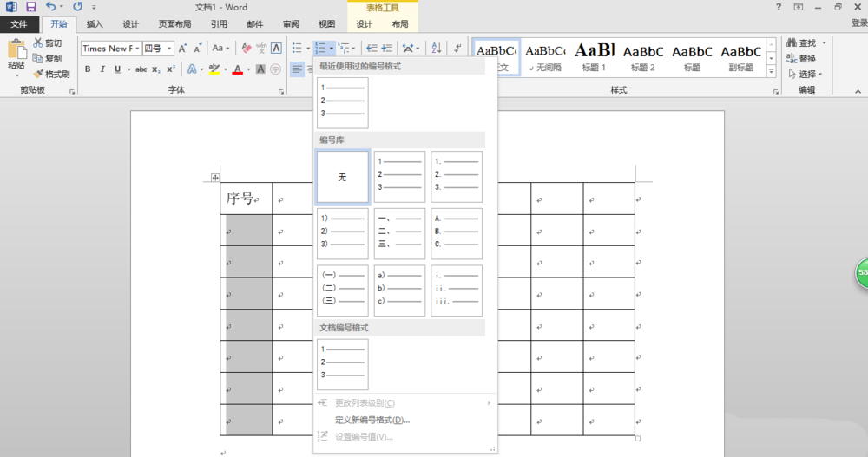This screenshot has width=868, height=457.
Task: Expand the styles gallery more arrow
Action: point(772,71)
